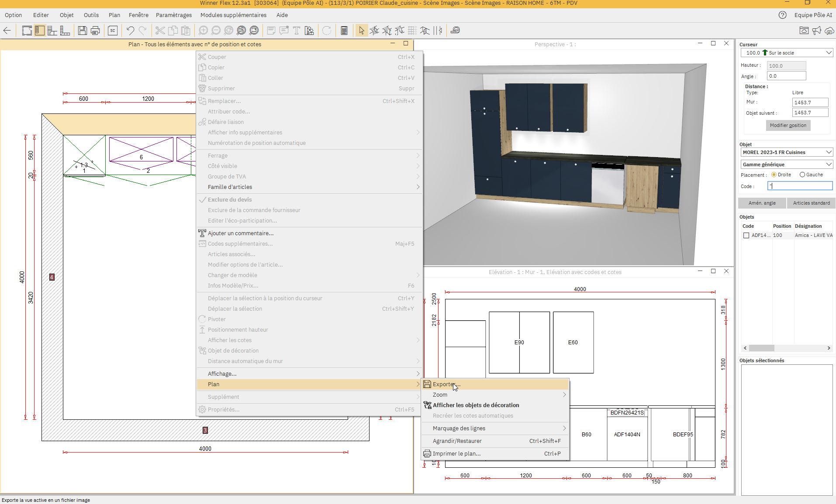Click the Undo arrow icon

tap(130, 31)
